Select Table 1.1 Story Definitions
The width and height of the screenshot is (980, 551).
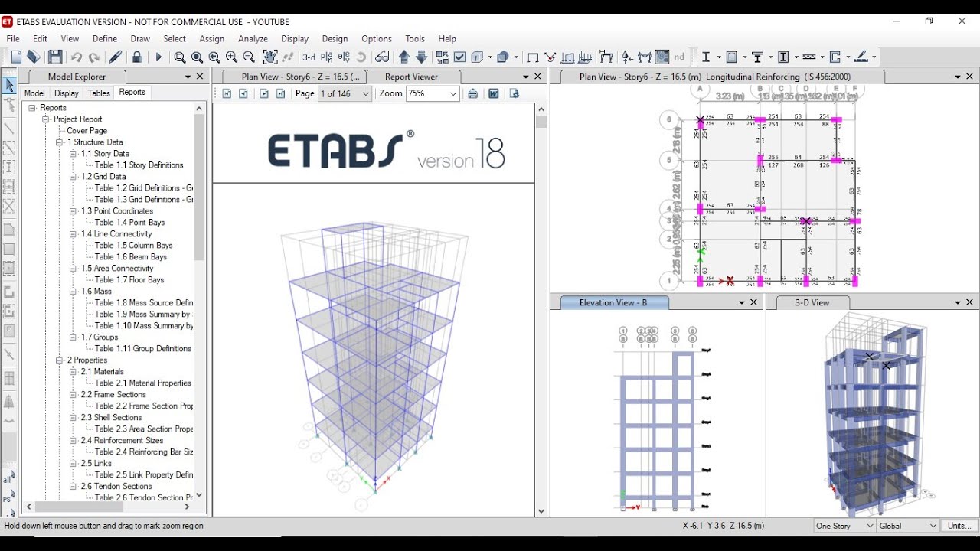[139, 165]
